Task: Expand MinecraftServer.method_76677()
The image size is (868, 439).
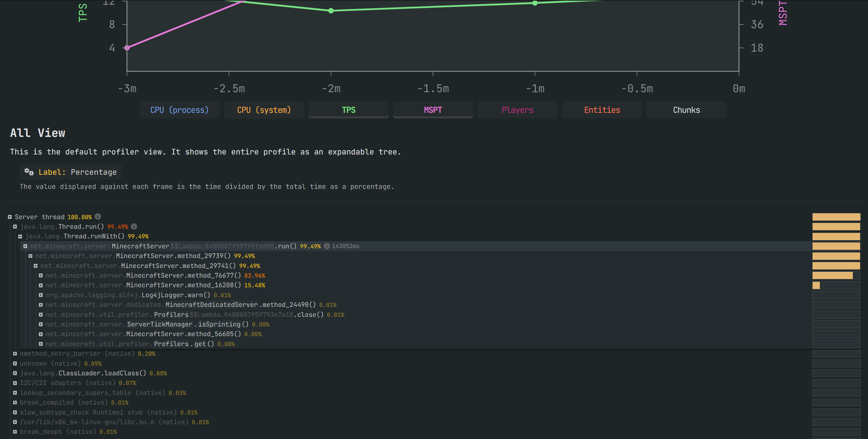Action: point(41,275)
